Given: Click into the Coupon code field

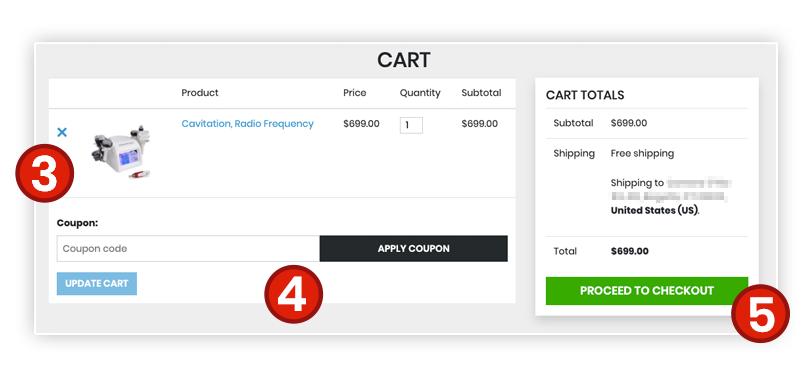Looking at the screenshot, I should click(188, 249).
